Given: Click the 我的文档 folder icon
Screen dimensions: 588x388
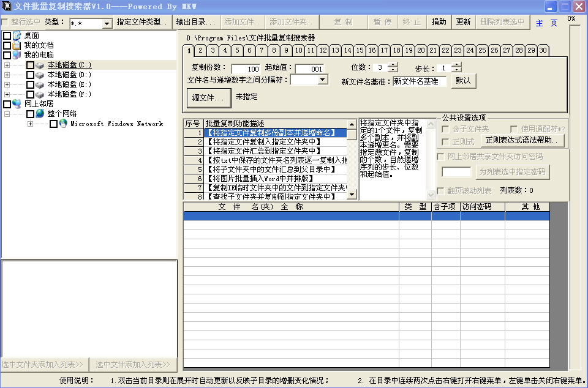Looking at the screenshot, I should 17,45.
